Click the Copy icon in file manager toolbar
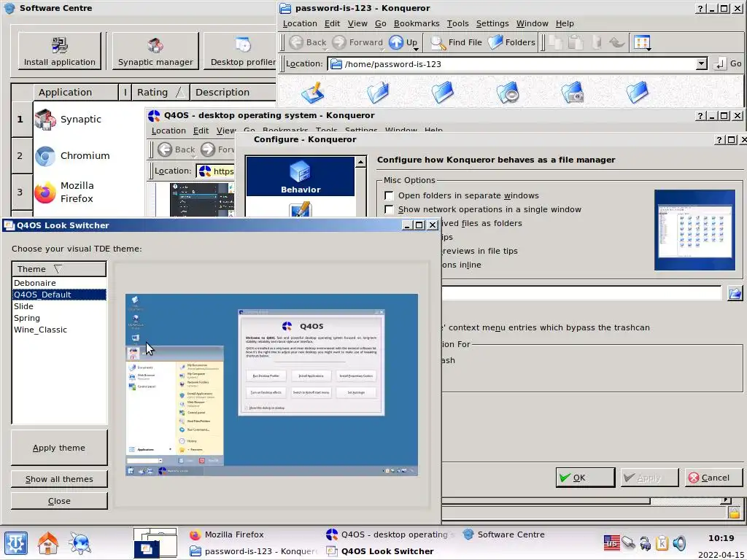The image size is (747, 560). pos(555,42)
